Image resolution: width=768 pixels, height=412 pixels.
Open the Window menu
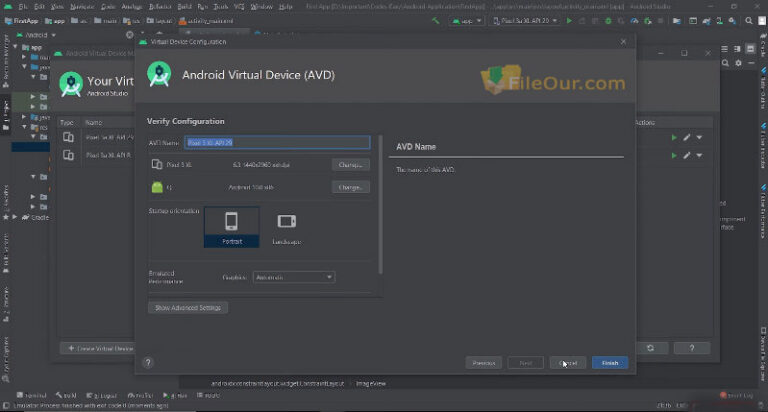[262, 7]
